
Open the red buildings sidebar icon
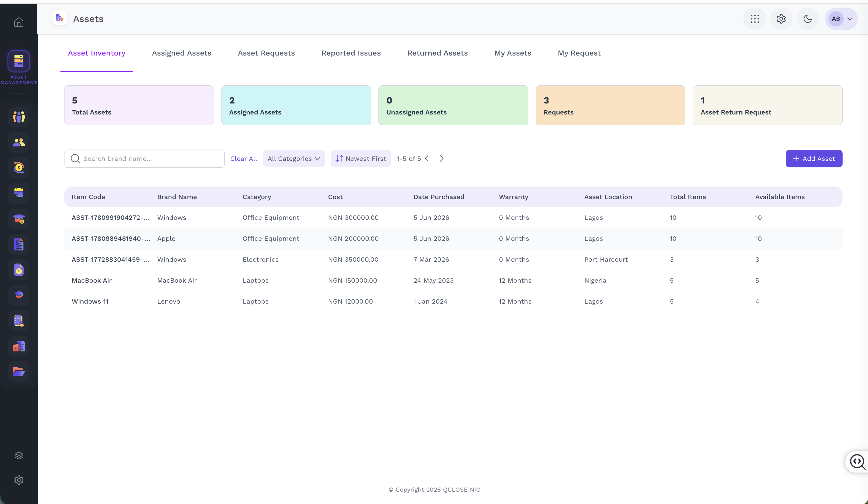(x=19, y=346)
